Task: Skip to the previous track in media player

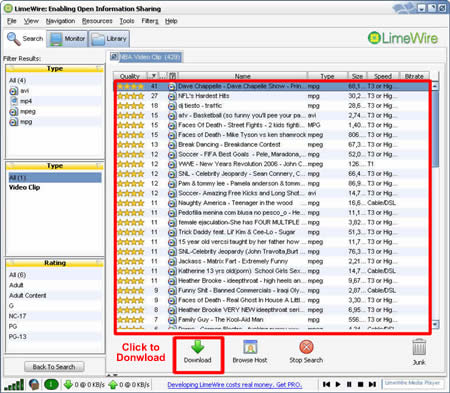Action: tap(326, 384)
